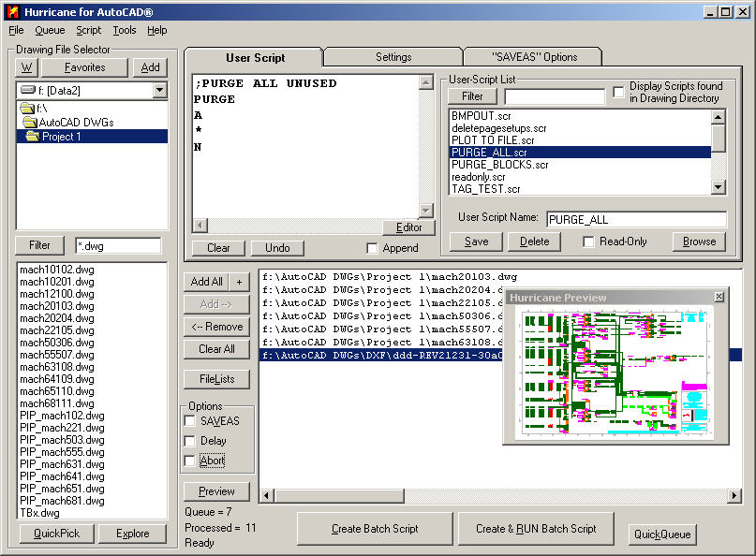The height and width of the screenshot is (556, 756).
Task: Click the small plus button beside Add All
Action: click(x=240, y=282)
